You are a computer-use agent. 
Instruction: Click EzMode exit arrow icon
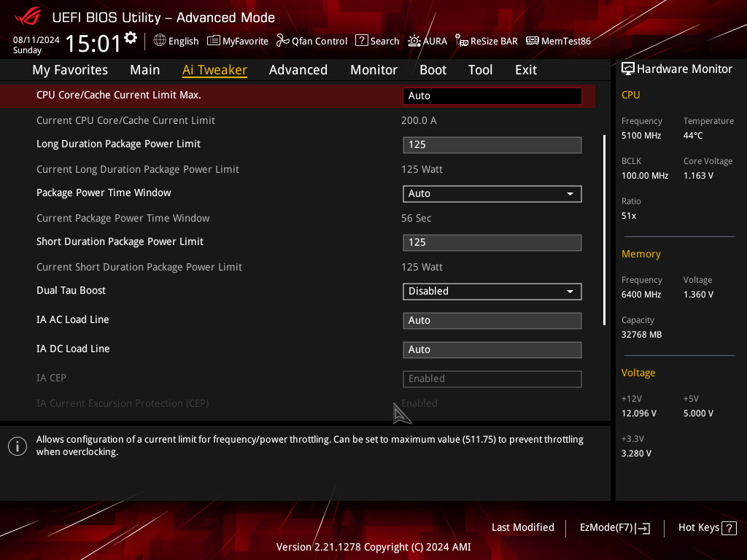point(643,528)
